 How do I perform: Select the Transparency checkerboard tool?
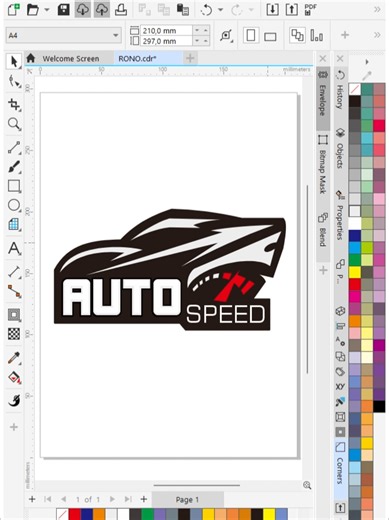tap(14, 334)
